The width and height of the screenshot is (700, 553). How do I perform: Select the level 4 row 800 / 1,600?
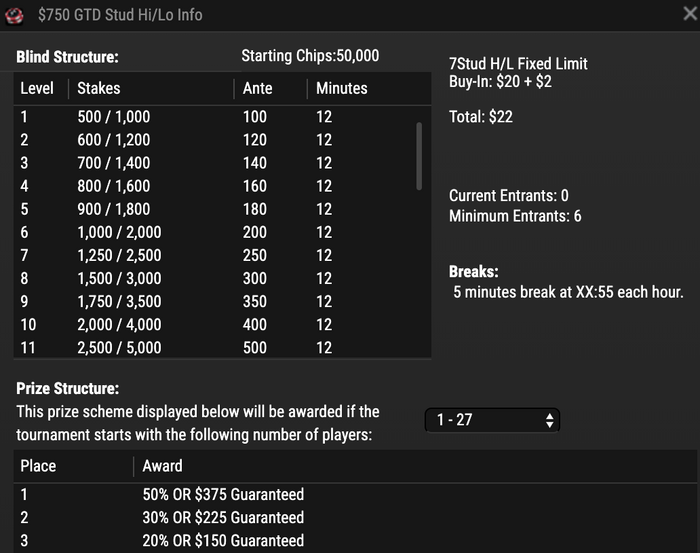click(214, 186)
